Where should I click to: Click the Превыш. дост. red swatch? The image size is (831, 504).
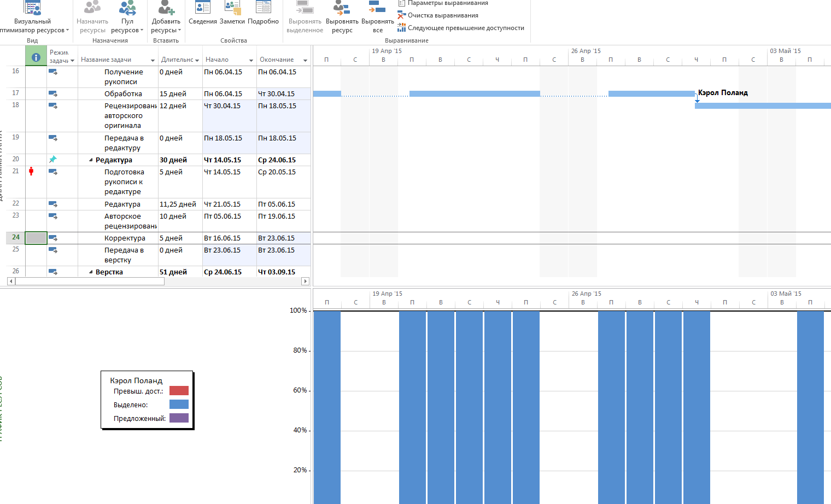pos(179,391)
